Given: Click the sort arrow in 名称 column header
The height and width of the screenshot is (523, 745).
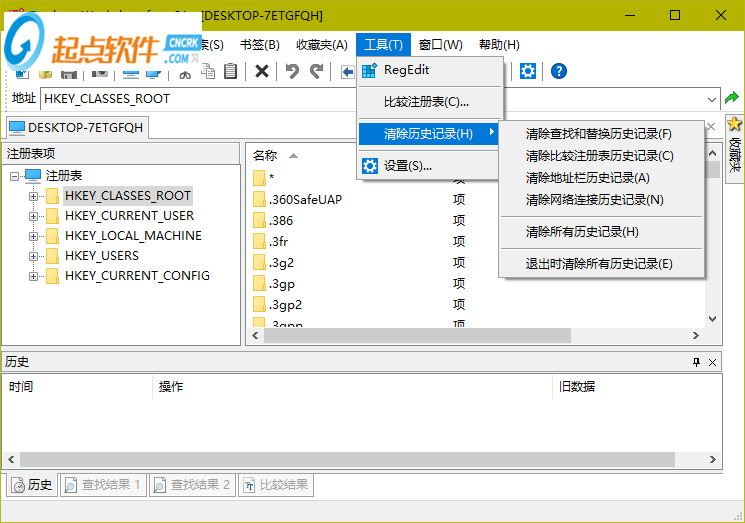Looking at the screenshot, I should 294,156.
